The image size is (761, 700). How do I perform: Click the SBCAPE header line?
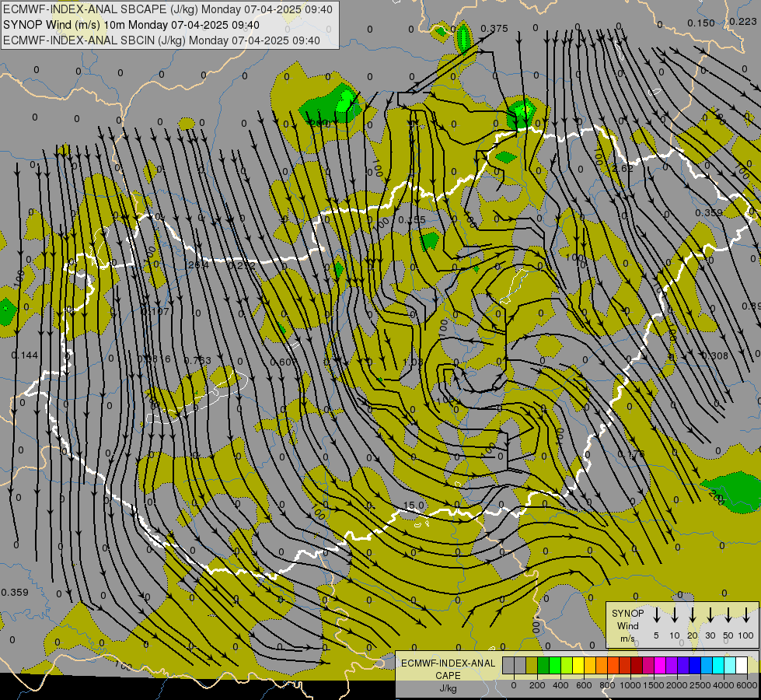(168, 9)
